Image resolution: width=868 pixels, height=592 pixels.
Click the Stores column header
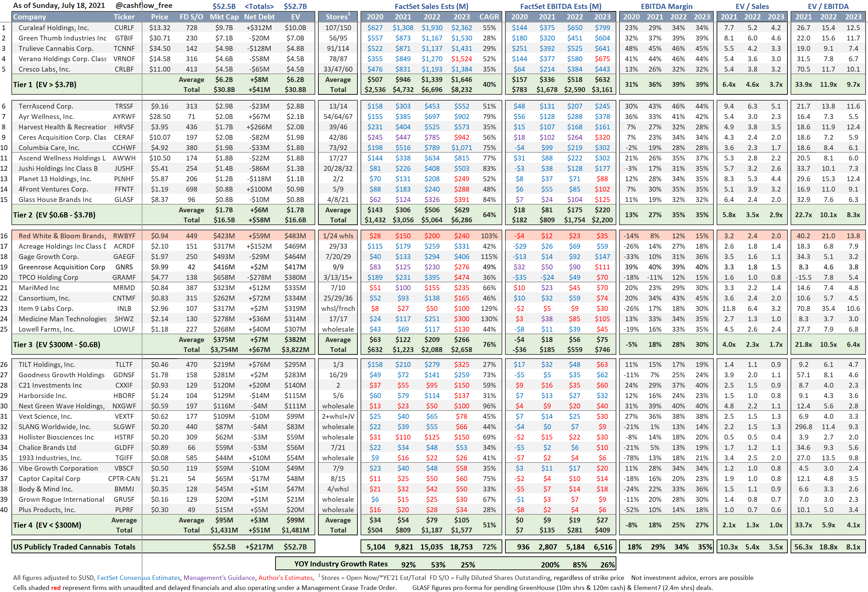pos(338,17)
